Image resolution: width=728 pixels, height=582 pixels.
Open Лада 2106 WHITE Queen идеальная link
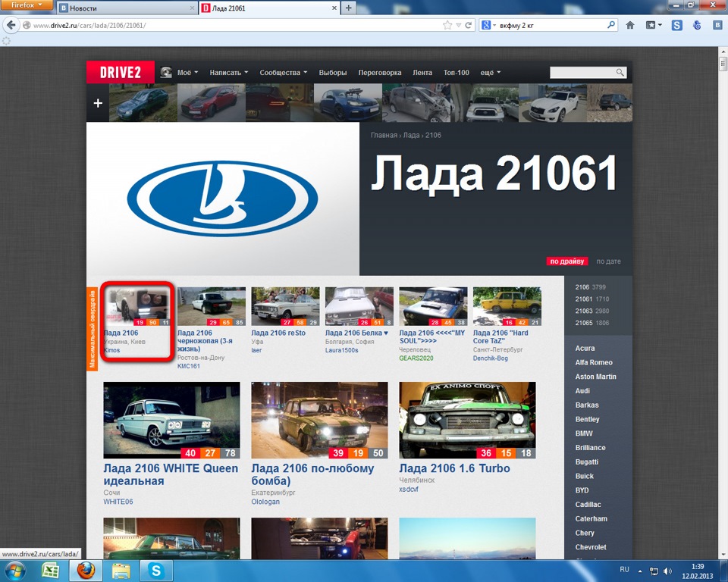click(x=171, y=474)
